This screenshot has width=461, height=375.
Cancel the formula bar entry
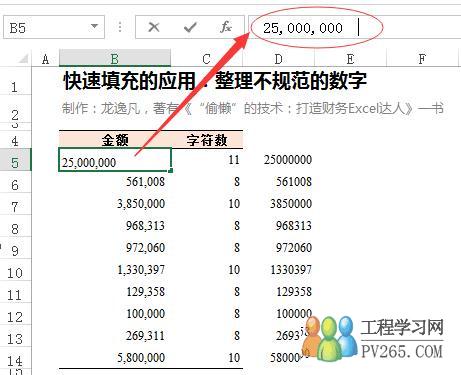(x=154, y=27)
